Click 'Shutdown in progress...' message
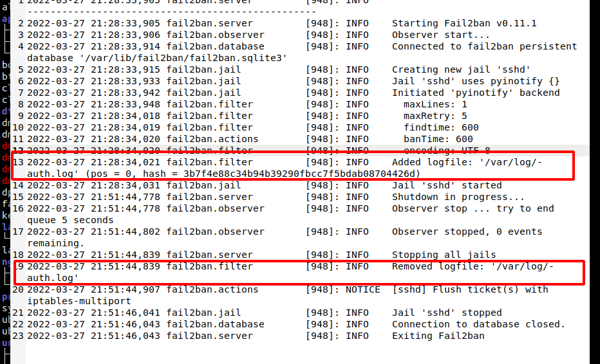The width and height of the screenshot is (600, 364). (458, 197)
